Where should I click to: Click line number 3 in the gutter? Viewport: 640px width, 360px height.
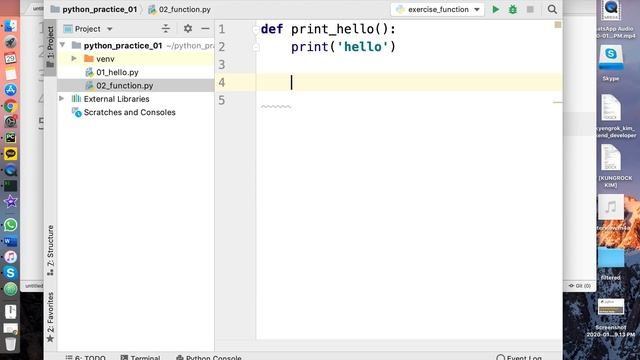[x=222, y=65]
